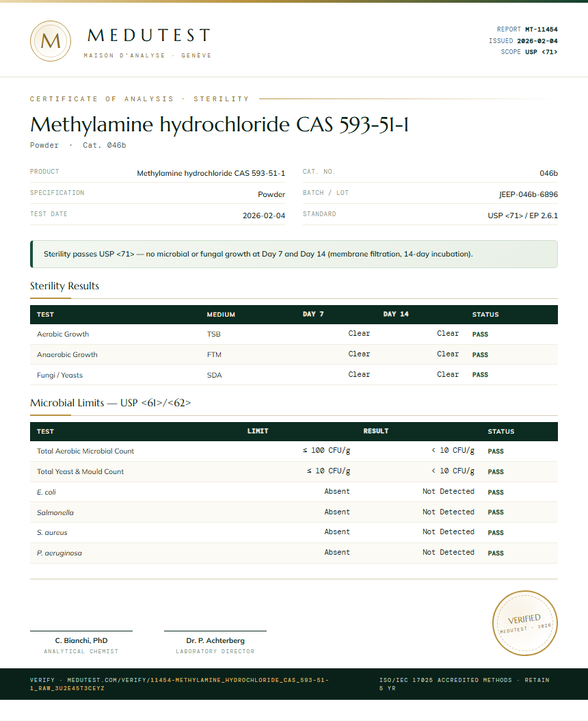Screen dimensions: 588x721
Task: Click signatory name Dr. P. Achterberg
Action: click(215, 640)
